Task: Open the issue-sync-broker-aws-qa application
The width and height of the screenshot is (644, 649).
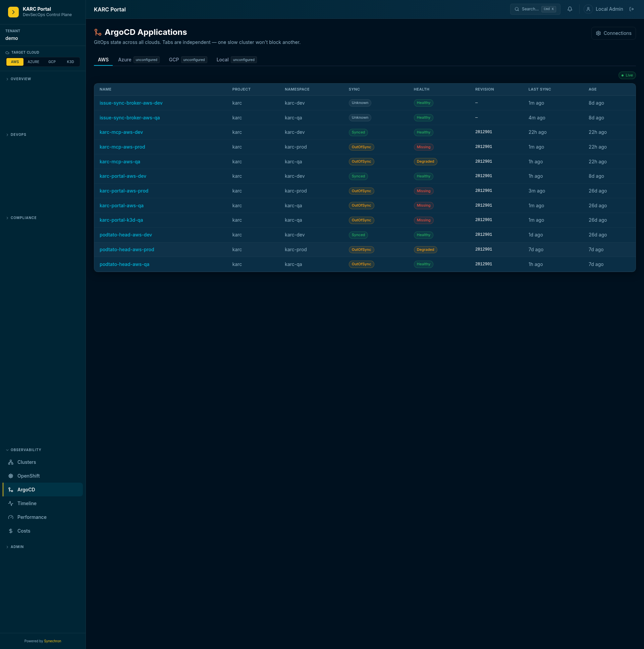Action: point(130,118)
